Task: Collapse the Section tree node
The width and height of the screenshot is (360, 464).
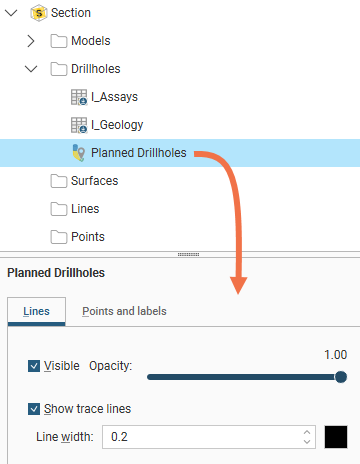Action: pos(11,13)
